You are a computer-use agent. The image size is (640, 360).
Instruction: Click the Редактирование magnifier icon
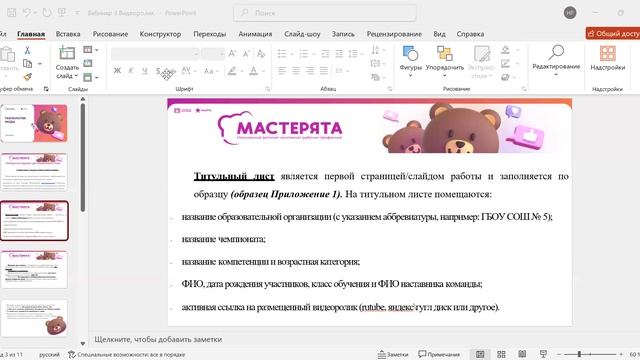point(556,53)
